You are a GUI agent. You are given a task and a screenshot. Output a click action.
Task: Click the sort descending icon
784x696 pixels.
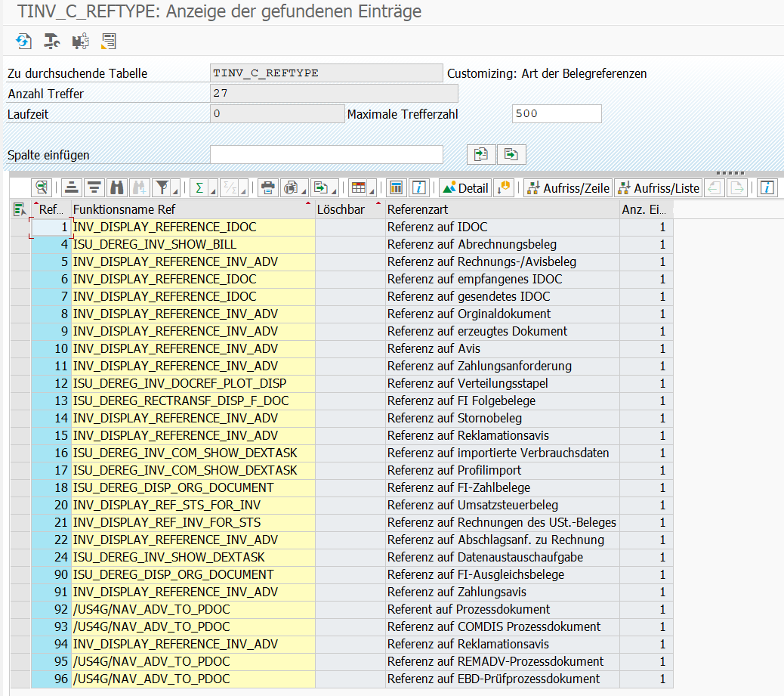point(94,187)
